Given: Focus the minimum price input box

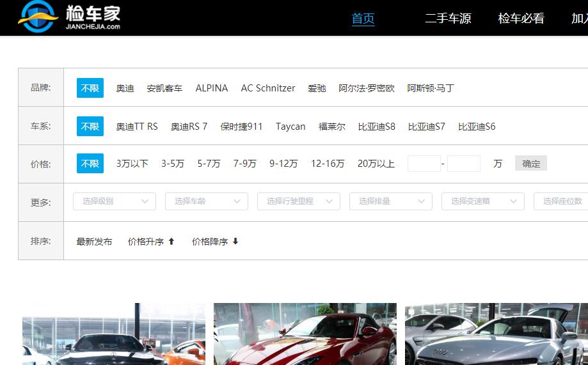Looking at the screenshot, I should pyautogui.click(x=424, y=164).
